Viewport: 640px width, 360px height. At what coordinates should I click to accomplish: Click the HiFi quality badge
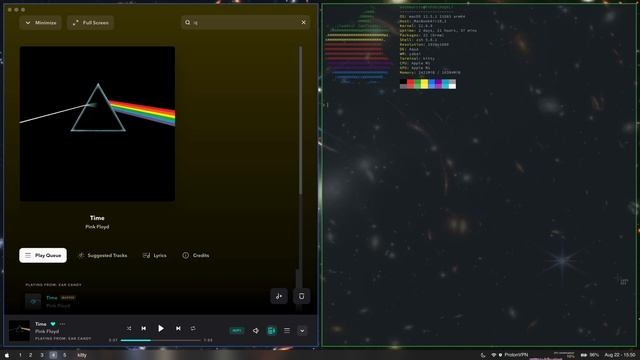(x=237, y=331)
